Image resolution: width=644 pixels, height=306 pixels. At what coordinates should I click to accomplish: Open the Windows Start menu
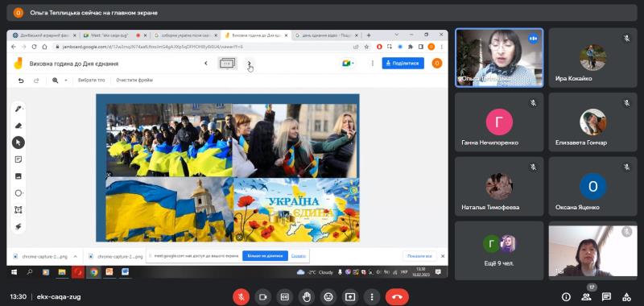click(x=14, y=272)
